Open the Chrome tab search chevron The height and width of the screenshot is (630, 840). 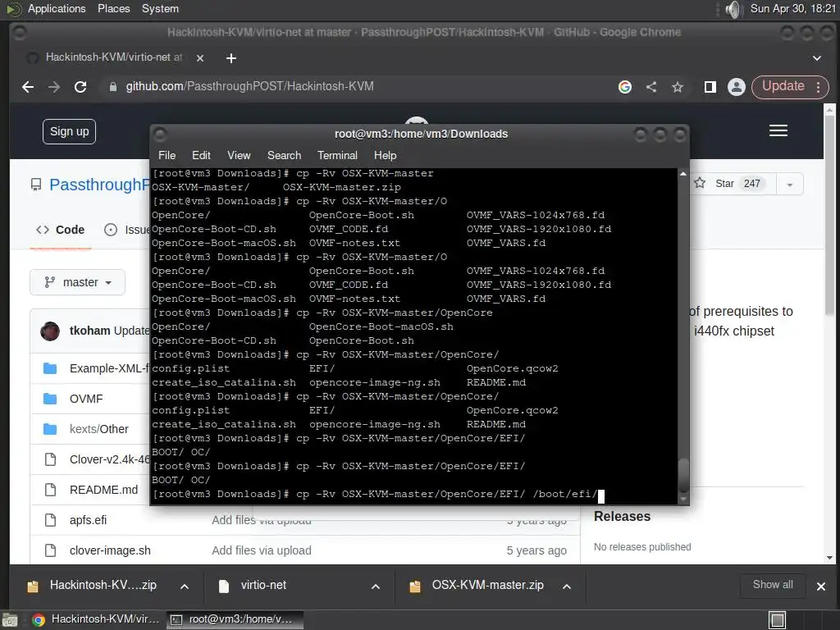(x=817, y=58)
